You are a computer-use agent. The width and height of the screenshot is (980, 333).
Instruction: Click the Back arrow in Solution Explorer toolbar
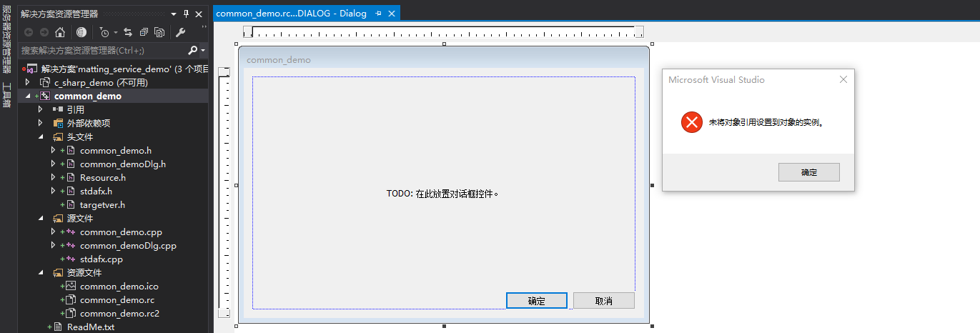click(29, 32)
